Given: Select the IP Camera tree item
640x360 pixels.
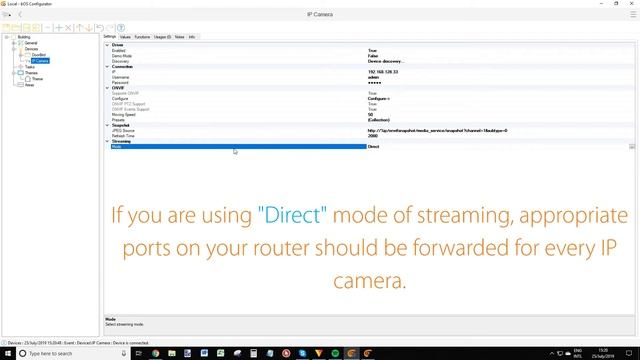Looking at the screenshot, I should pyautogui.click(x=40, y=61).
